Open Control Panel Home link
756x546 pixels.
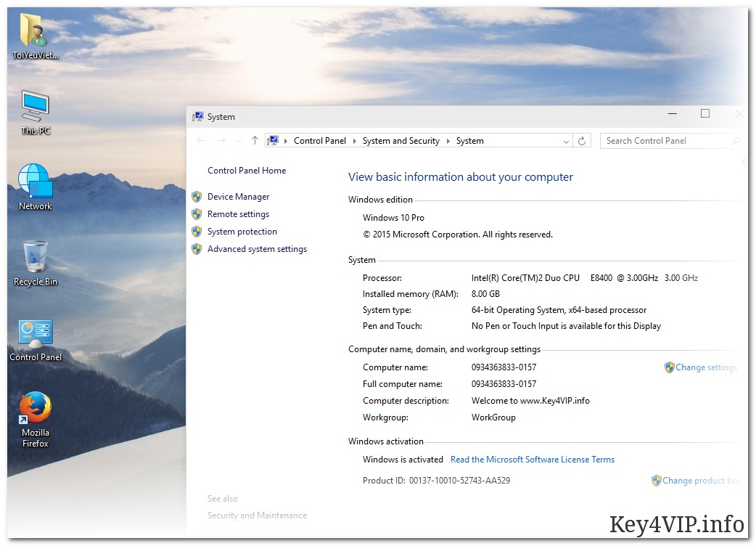click(247, 171)
